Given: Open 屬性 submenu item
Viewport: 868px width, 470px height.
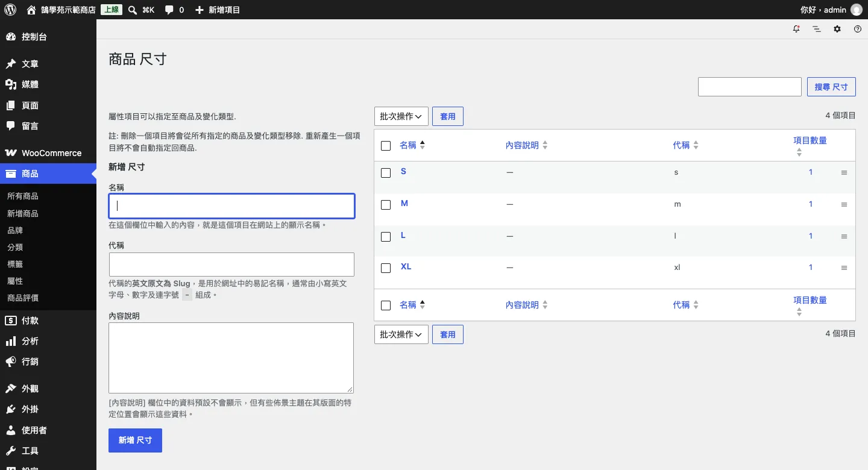Looking at the screenshot, I should pyautogui.click(x=15, y=281).
